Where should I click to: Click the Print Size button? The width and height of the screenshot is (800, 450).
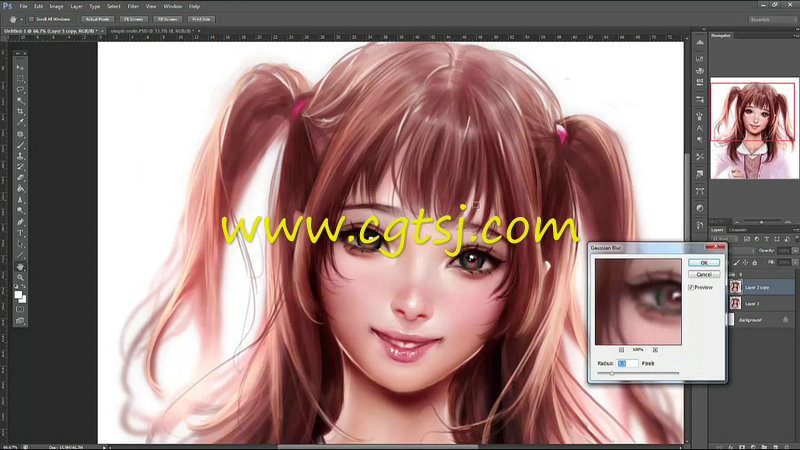201,19
